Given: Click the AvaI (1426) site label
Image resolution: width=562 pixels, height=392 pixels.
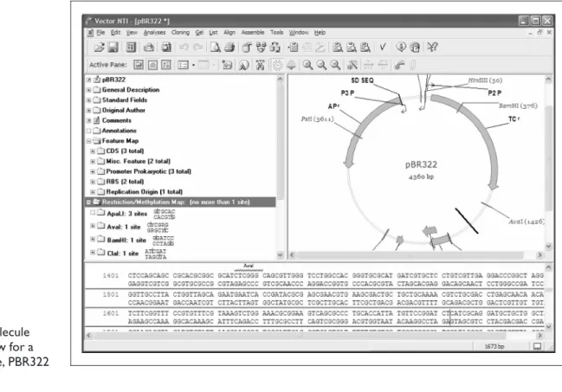Looking at the screenshot, I should 526,222.
